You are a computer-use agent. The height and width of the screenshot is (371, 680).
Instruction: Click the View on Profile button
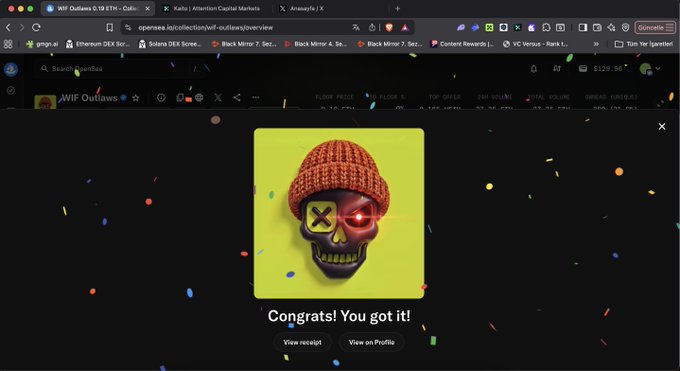[x=372, y=342]
